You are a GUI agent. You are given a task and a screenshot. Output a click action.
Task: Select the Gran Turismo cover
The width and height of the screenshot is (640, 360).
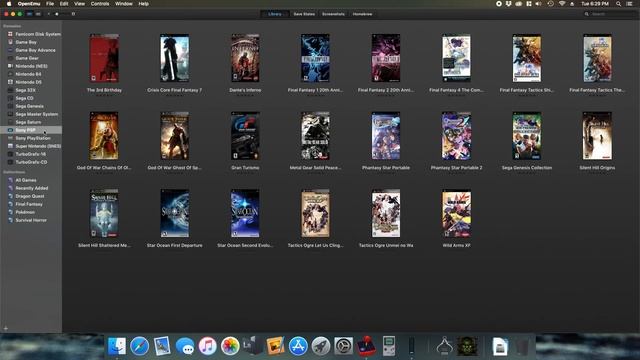245,136
